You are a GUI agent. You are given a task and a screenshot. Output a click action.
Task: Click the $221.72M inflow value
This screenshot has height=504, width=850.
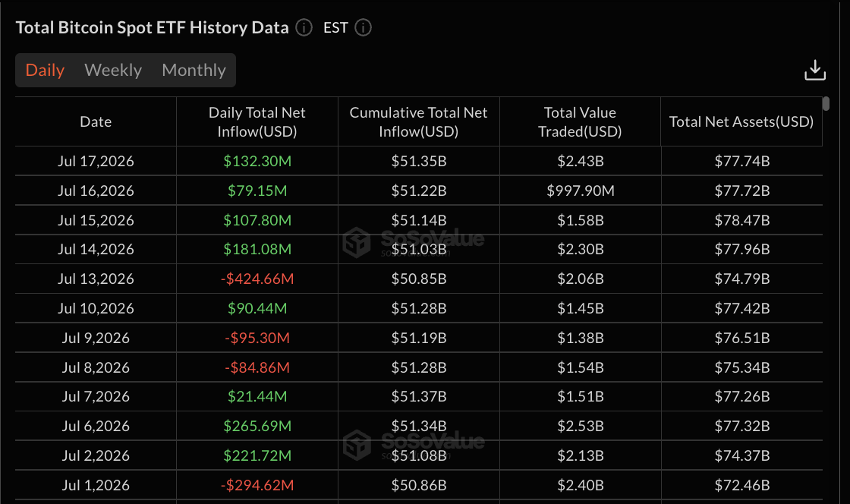pyautogui.click(x=257, y=455)
